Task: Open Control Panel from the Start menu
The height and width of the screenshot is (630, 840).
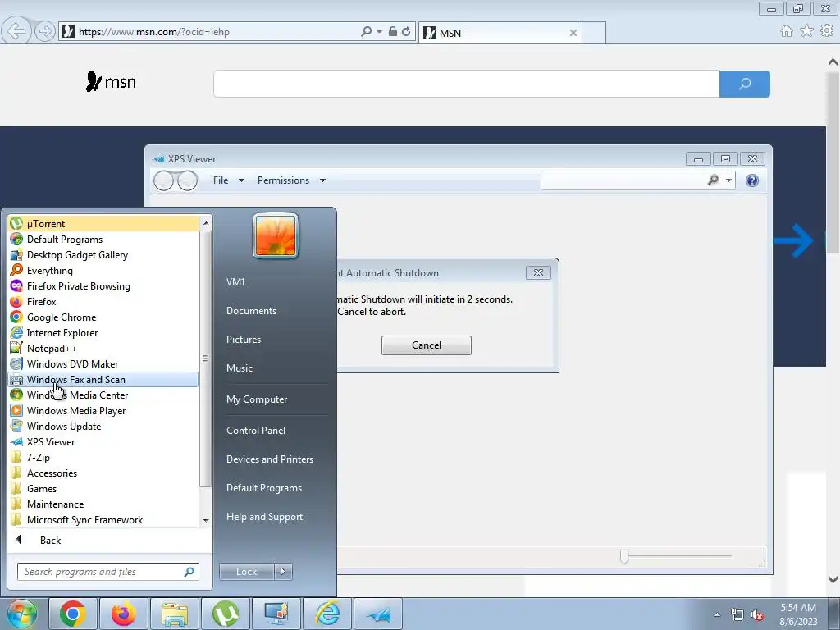Action: (256, 430)
